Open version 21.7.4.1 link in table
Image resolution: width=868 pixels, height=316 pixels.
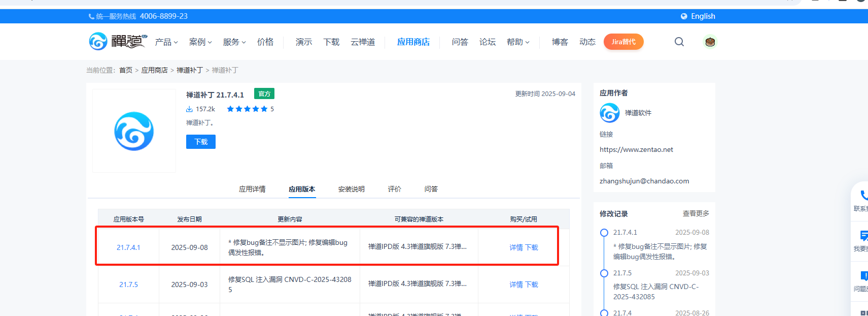128,247
